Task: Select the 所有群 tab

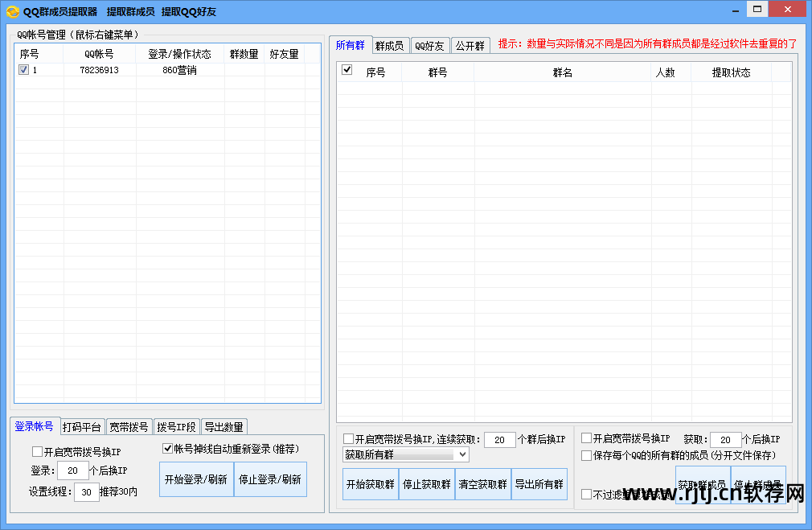Action: click(351, 45)
